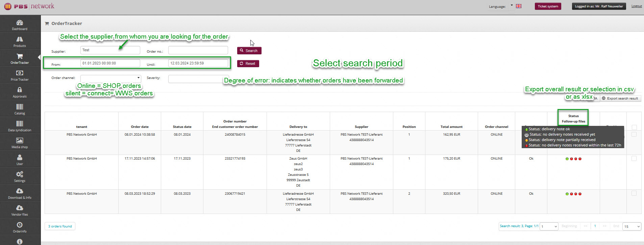Click total amount 320,50 EUR
Image resolution: width=644 pixels, height=245 pixels.
(451, 194)
